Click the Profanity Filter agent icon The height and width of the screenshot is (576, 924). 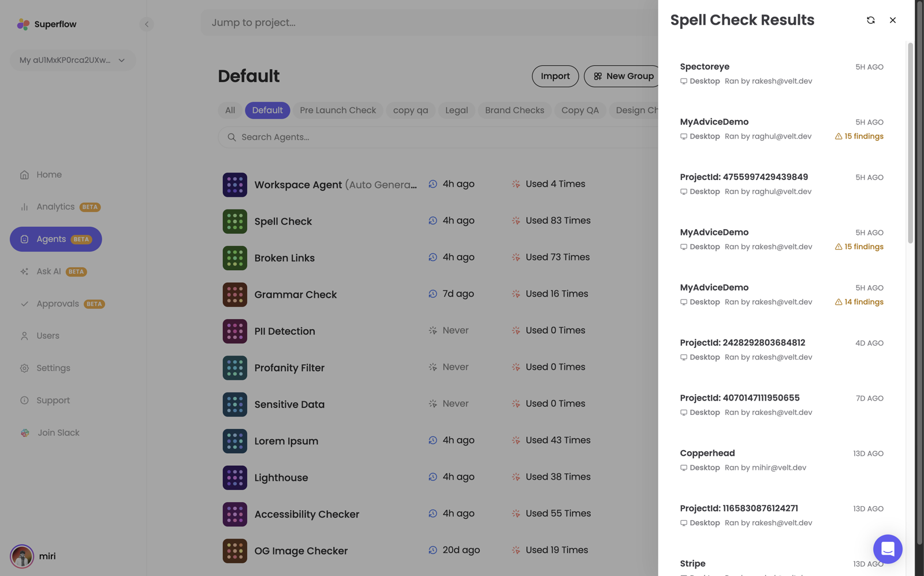point(235,368)
